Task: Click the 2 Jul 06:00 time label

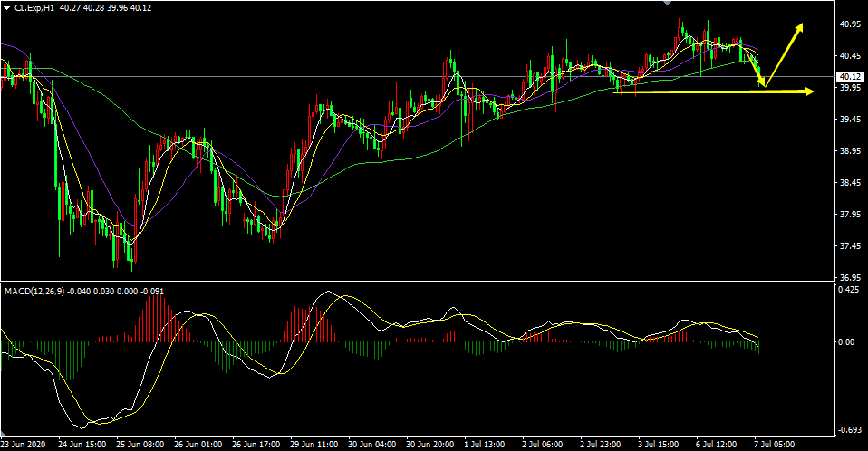Action: [x=542, y=445]
